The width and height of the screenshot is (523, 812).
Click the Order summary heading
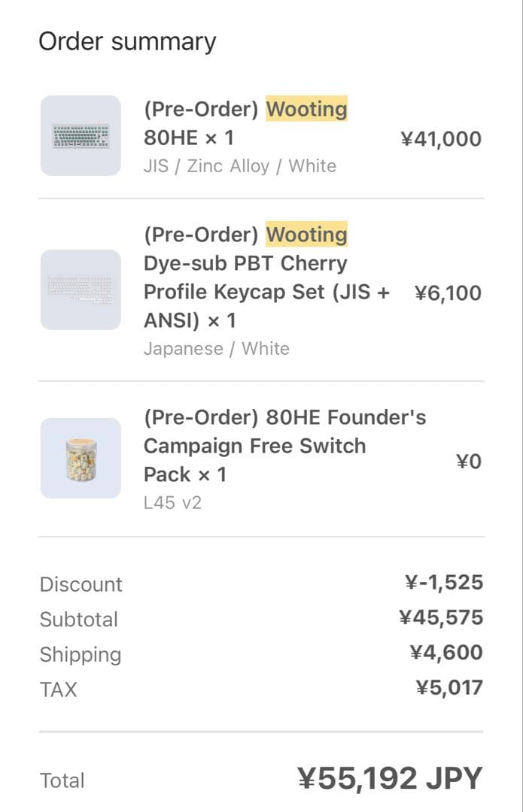[x=127, y=41]
